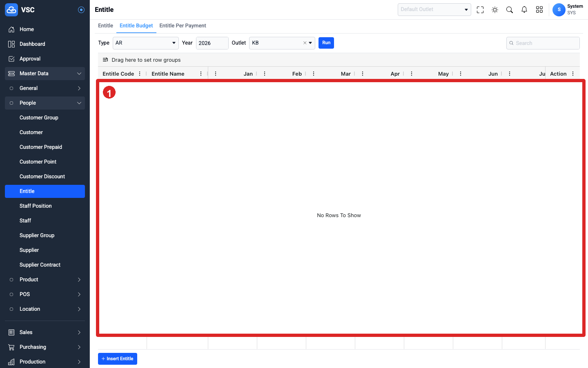The image size is (588, 368).
Task: Expand the Purchasing menu chevron
Action: (x=79, y=347)
